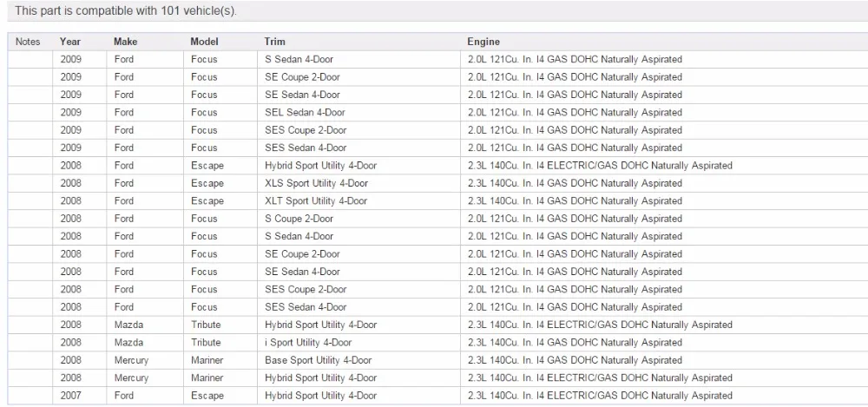This screenshot has width=868, height=407.
Task: Select 'Hybrid Sport Utility 4-Door' trim in 2008 Ford Escape row
Action: [320, 166]
